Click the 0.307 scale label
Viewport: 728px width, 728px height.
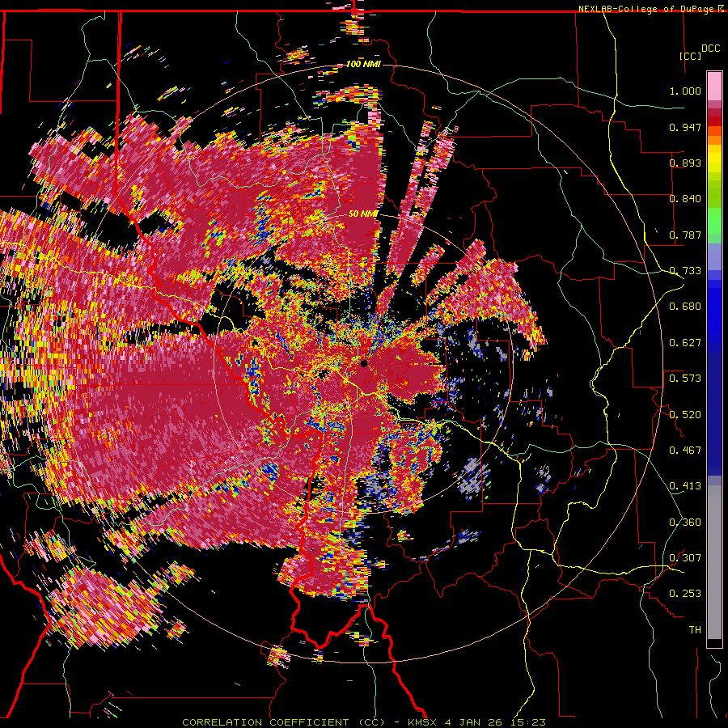click(685, 558)
